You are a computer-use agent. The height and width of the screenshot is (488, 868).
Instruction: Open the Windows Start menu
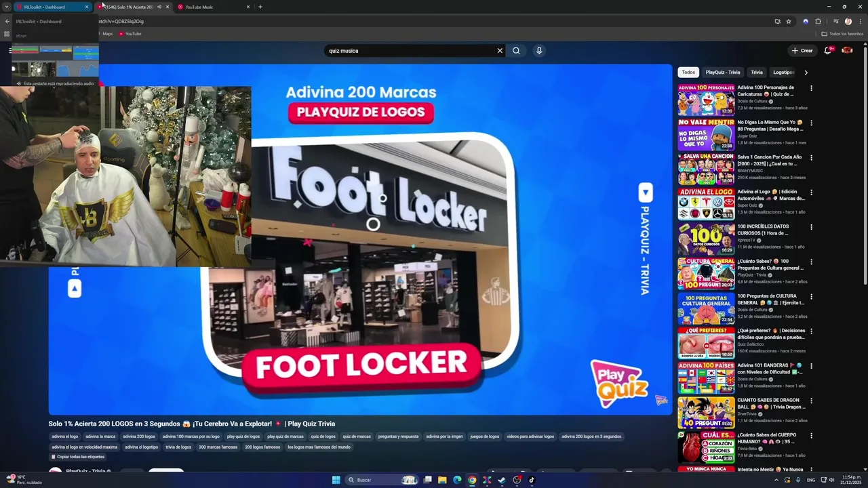[x=336, y=480]
